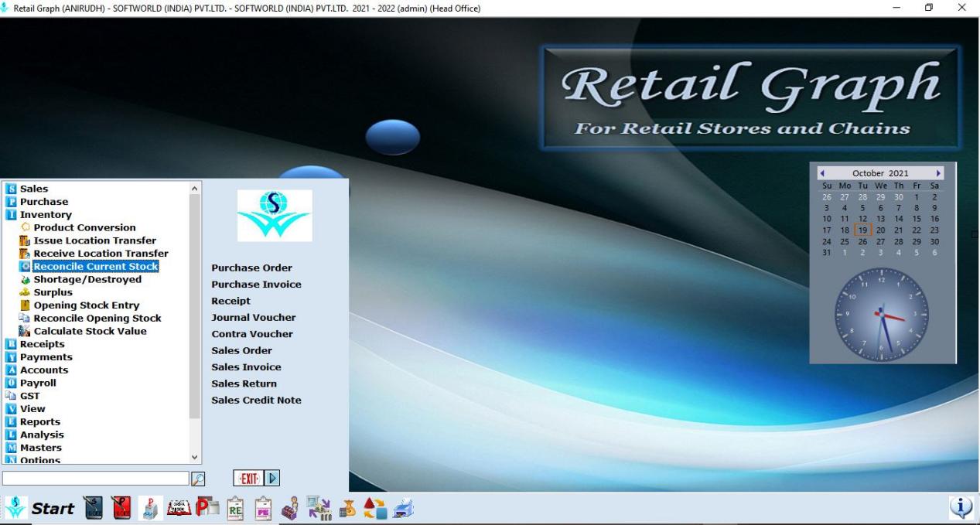Go to next month in calendar
Viewport: 980px width, 525px height.
pos(938,173)
